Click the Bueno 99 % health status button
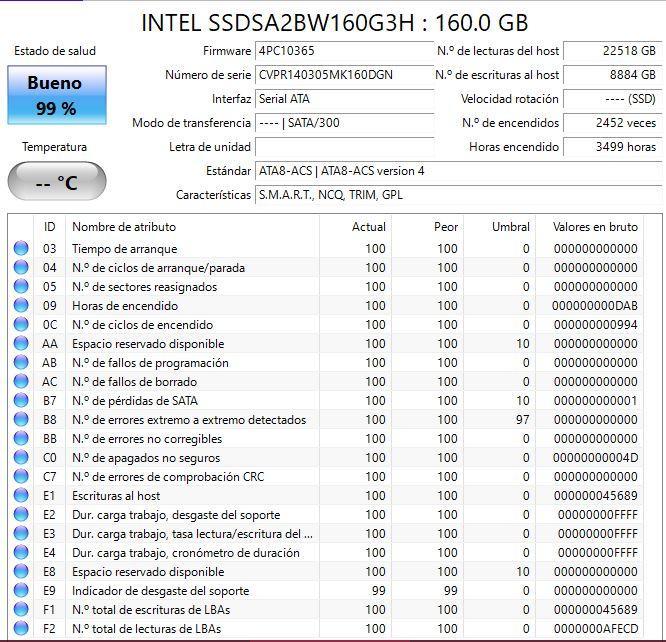This screenshot has width=666, height=642. coord(57,95)
